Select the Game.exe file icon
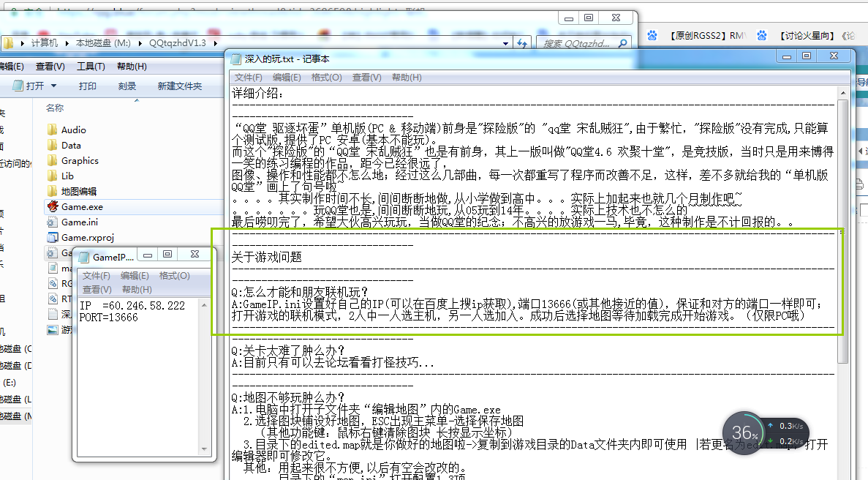Viewport: 868px width, 480px height. (x=53, y=206)
